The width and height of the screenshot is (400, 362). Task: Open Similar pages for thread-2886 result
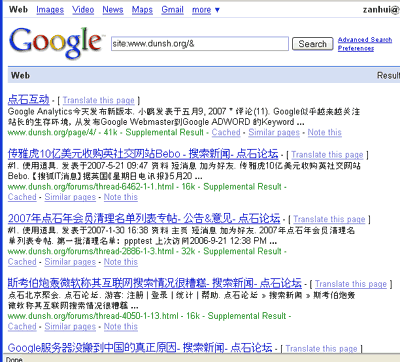coord(70,262)
